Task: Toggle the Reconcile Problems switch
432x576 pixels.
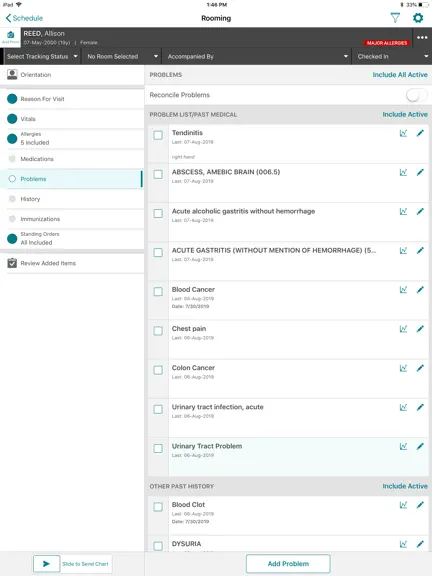Action: point(417,95)
